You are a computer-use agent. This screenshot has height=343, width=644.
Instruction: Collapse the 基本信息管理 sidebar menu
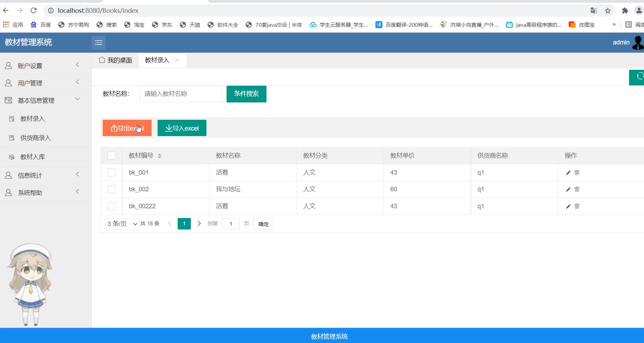[x=46, y=100]
